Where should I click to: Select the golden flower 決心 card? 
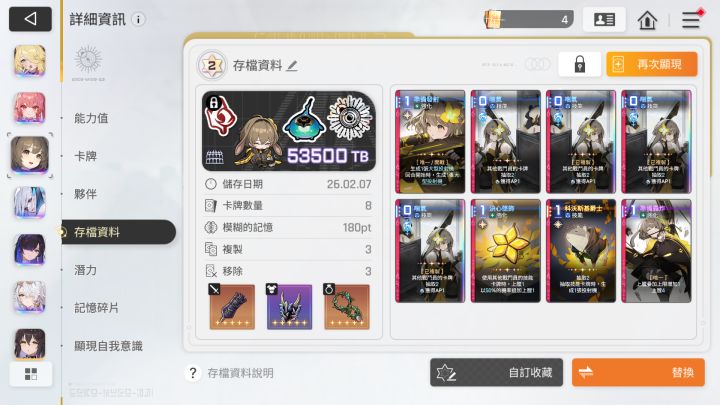click(x=506, y=251)
